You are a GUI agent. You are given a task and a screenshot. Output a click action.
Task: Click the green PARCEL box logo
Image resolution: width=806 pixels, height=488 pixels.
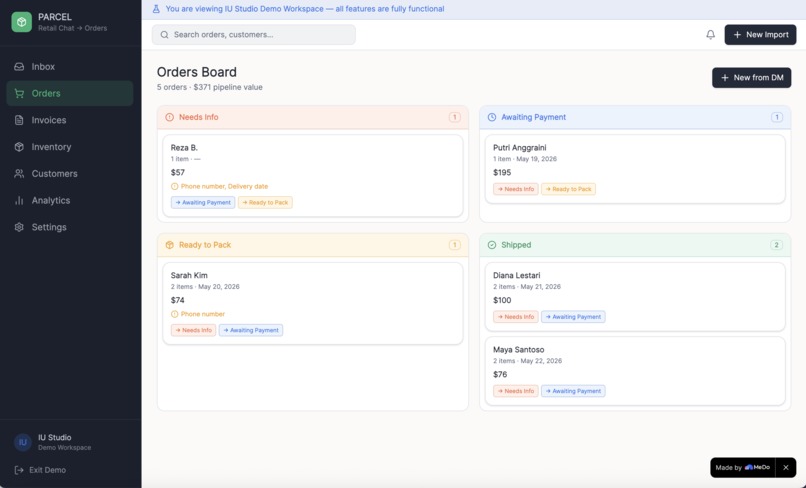(x=22, y=22)
